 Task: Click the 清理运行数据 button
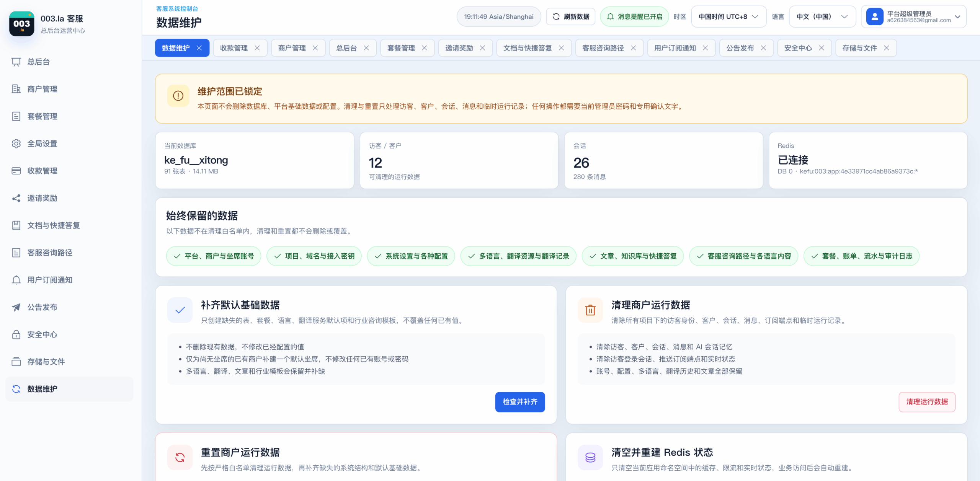point(927,402)
